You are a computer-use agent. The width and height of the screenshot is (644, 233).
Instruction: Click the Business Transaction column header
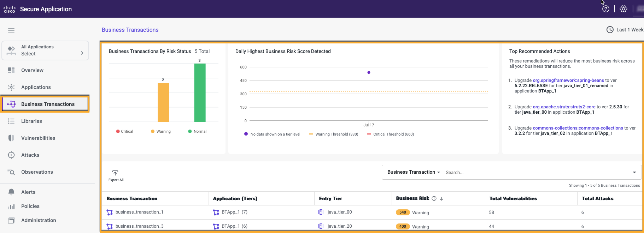pyautogui.click(x=132, y=198)
